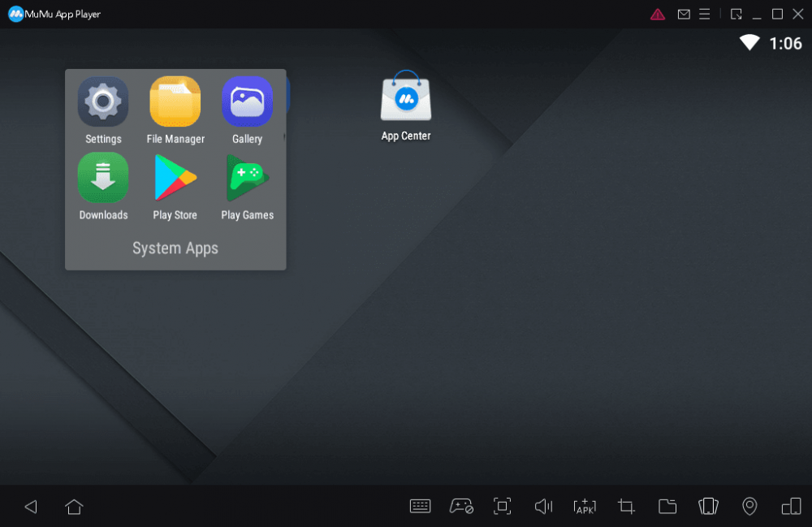Open the keyboard mapping tool
Screen dimensions: 812x527
point(420,506)
